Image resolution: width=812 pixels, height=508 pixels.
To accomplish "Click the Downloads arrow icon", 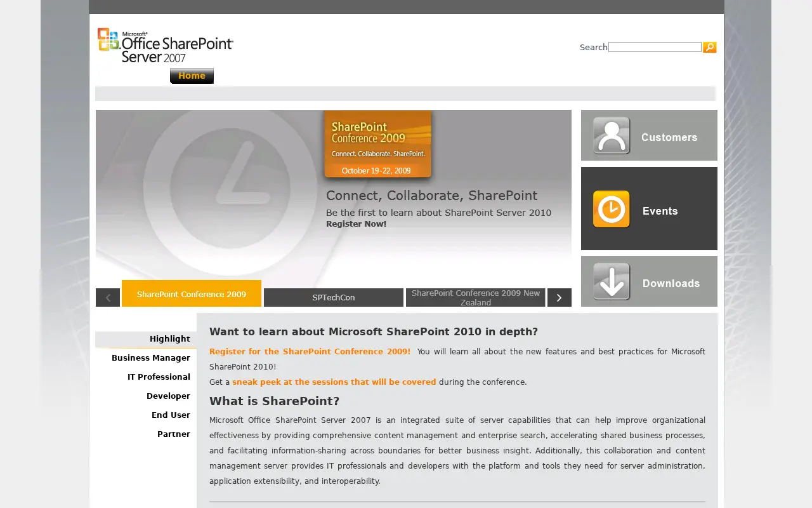I will 612,281.
